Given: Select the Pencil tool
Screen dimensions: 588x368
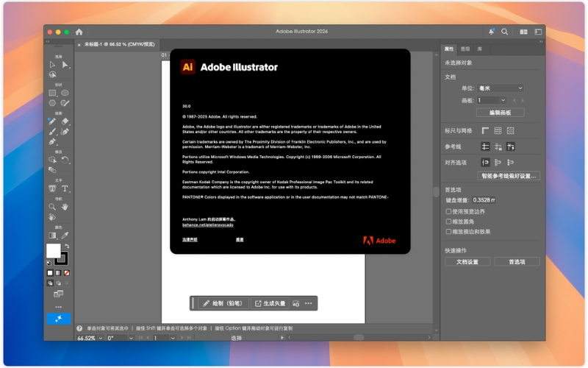Looking at the screenshot, I should (52, 121).
